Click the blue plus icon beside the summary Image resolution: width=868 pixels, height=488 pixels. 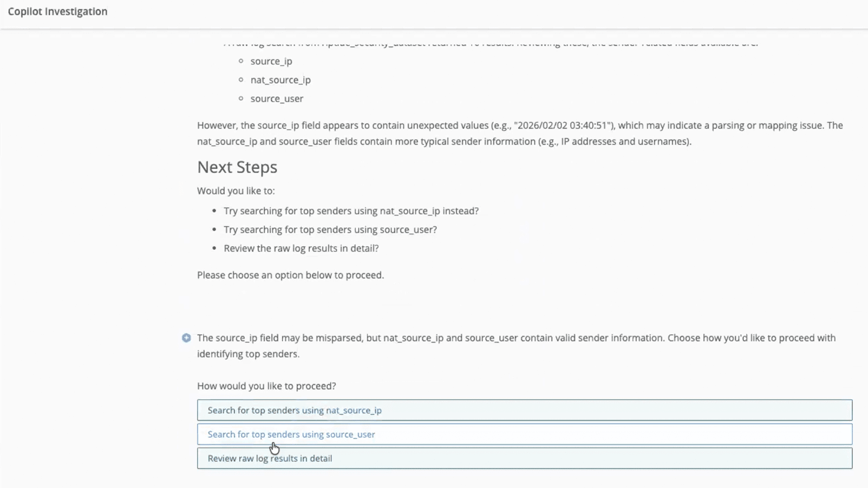186,338
